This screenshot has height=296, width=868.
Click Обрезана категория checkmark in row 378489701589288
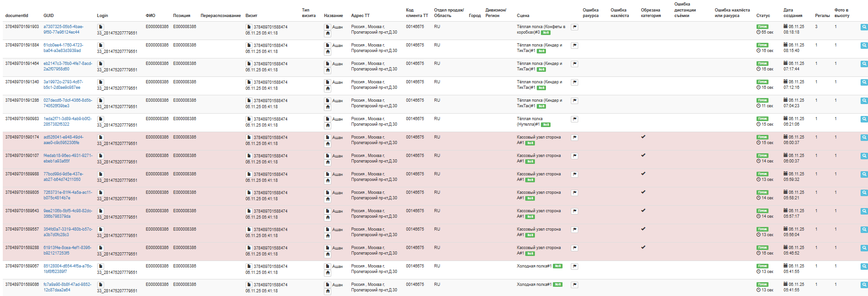(643, 247)
